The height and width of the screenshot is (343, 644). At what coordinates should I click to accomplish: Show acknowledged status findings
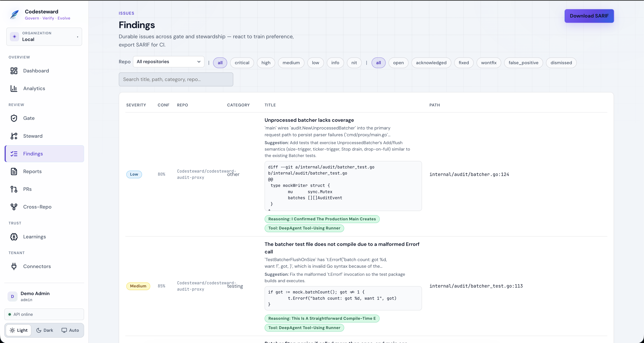coord(431,63)
